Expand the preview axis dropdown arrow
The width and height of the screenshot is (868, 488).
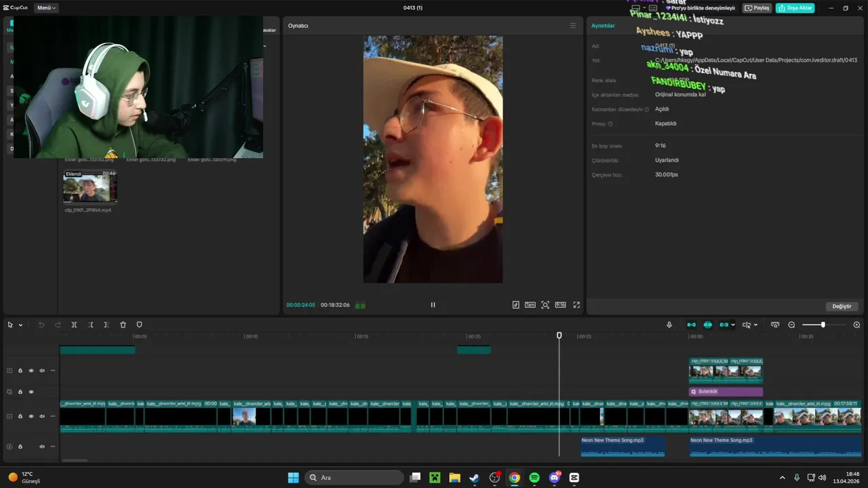click(x=756, y=325)
